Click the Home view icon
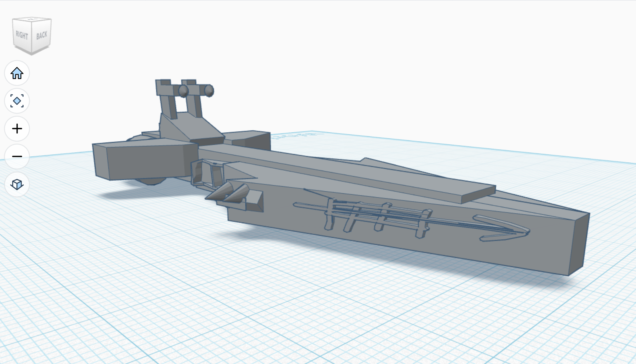Screen dimensions: 636x364 [x=17, y=73]
